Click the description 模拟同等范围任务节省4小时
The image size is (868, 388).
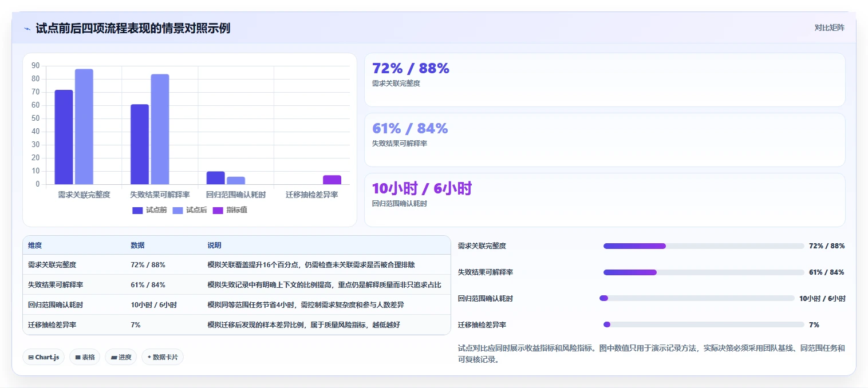point(306,305)
